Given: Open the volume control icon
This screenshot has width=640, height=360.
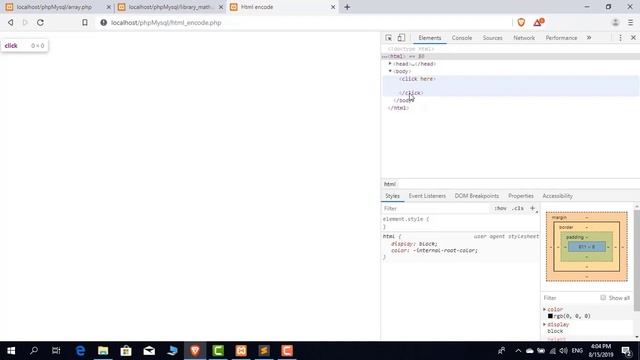Looking at the screenshot, I should pos(564,351).
